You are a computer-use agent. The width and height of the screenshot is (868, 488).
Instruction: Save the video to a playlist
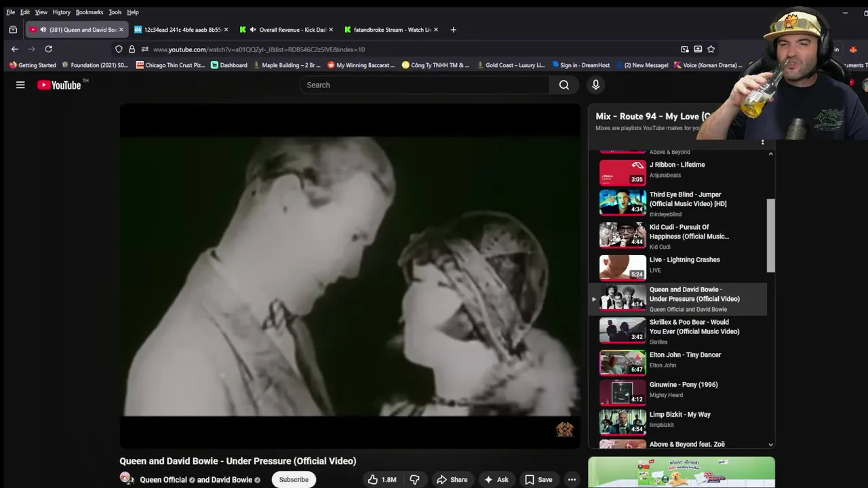[538, 479]
